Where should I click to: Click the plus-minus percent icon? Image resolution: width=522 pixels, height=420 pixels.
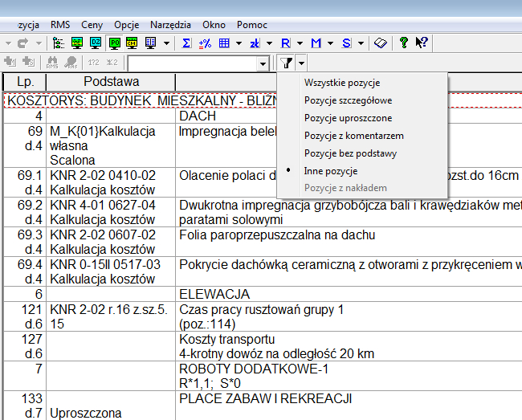205,43
